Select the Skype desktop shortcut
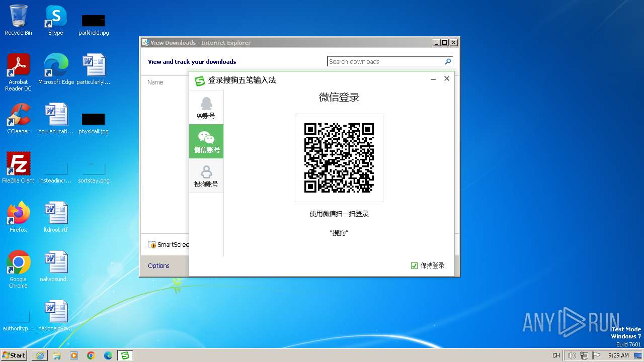 (56, 20)
